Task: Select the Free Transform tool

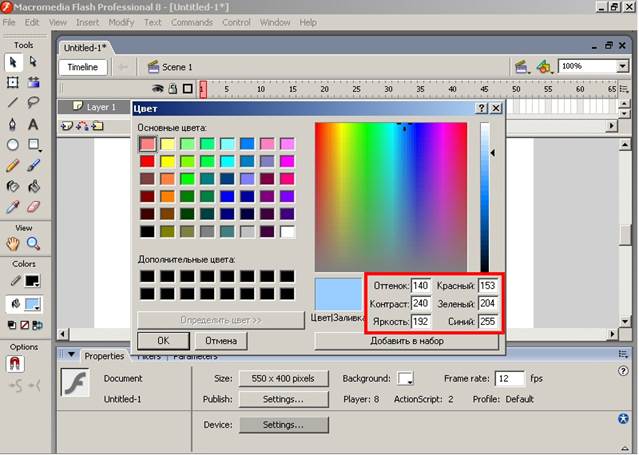Action: point(13,82)
